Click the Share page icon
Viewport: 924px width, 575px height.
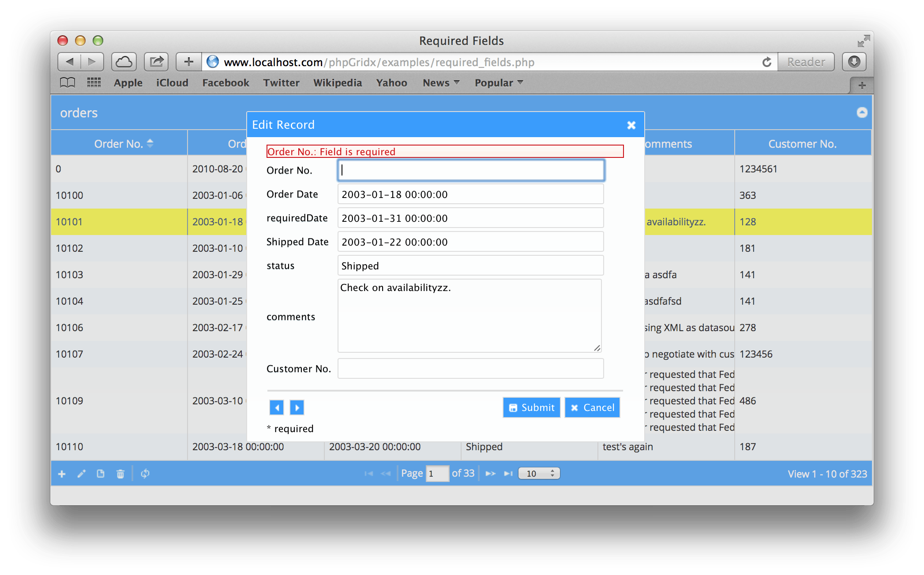(x=157, y=62)
